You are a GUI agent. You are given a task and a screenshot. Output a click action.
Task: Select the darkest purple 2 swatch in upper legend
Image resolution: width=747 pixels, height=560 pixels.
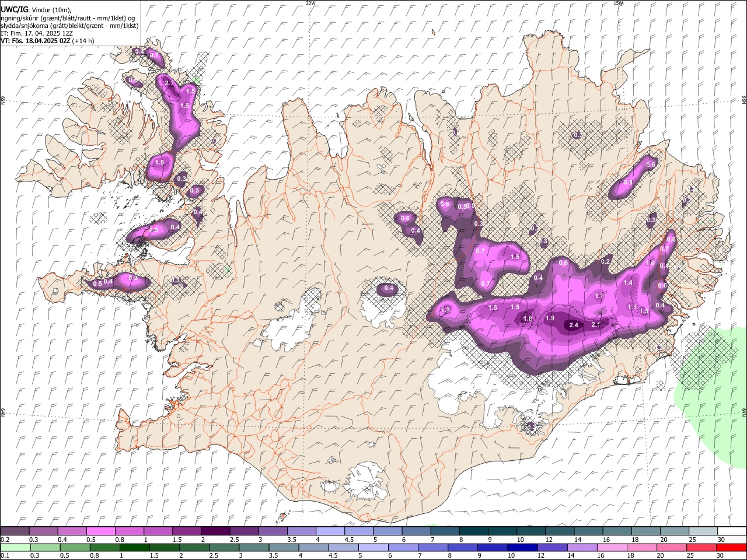tap(215, 531)
